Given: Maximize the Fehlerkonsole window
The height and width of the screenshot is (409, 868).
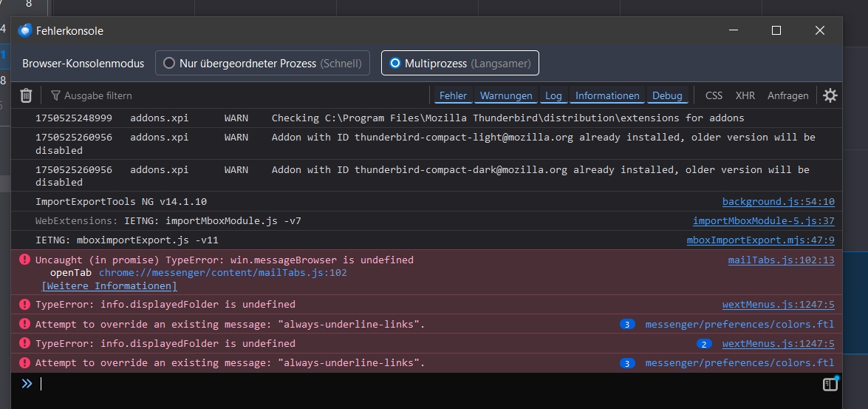Looking at the screenshot, I should (x=776, y=30).
